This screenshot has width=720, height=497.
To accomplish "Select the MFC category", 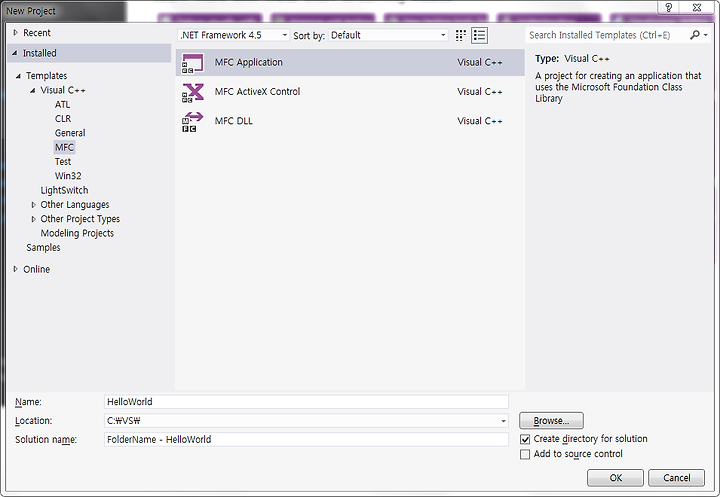I will click(x=64, y=147).
